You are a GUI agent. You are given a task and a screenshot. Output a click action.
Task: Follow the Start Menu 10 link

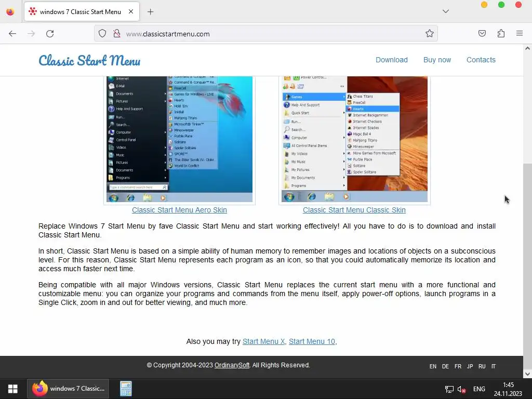(x=312, y=342)
